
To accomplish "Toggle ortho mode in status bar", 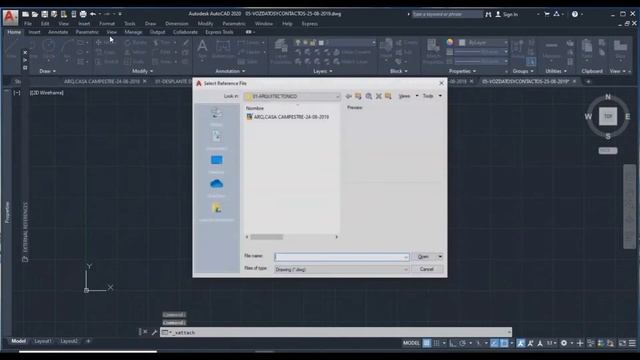I will point(453,343).
